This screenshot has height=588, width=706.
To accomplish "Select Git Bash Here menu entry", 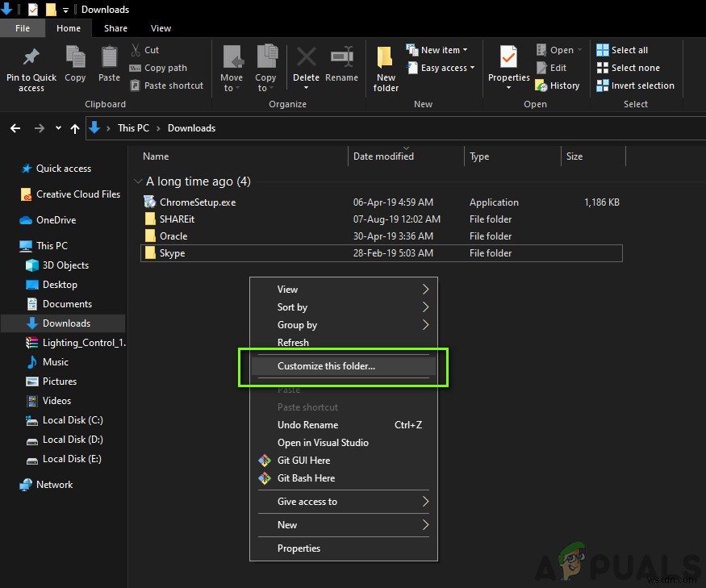I will pos(306,478).
